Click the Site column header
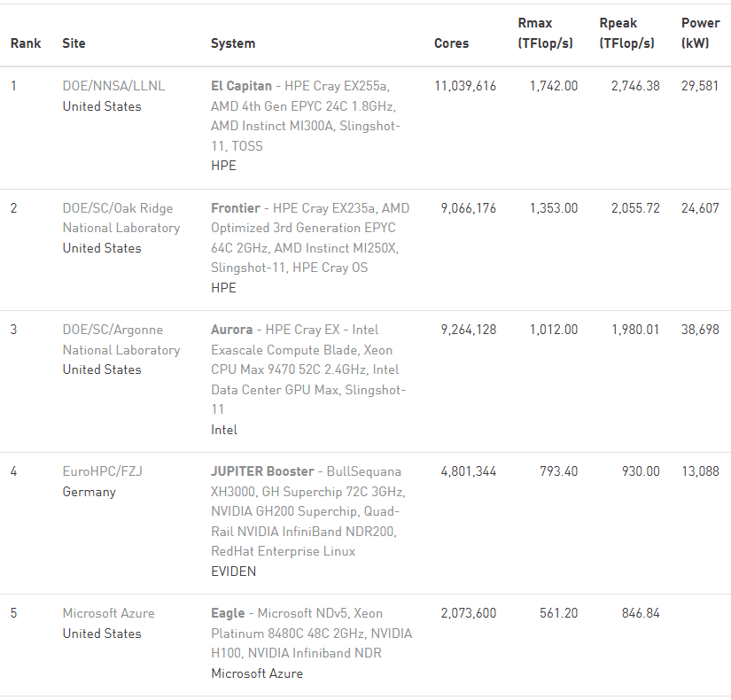 [74, 43]
